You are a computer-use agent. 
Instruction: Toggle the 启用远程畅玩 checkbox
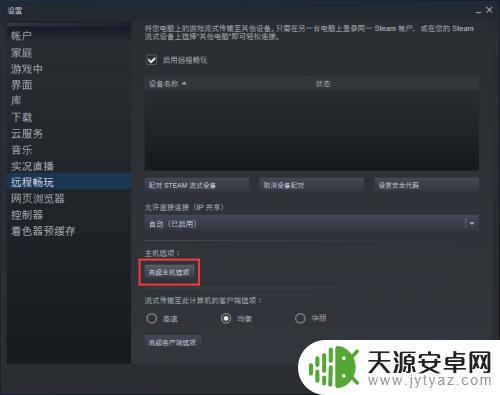(x=152, y=60)
